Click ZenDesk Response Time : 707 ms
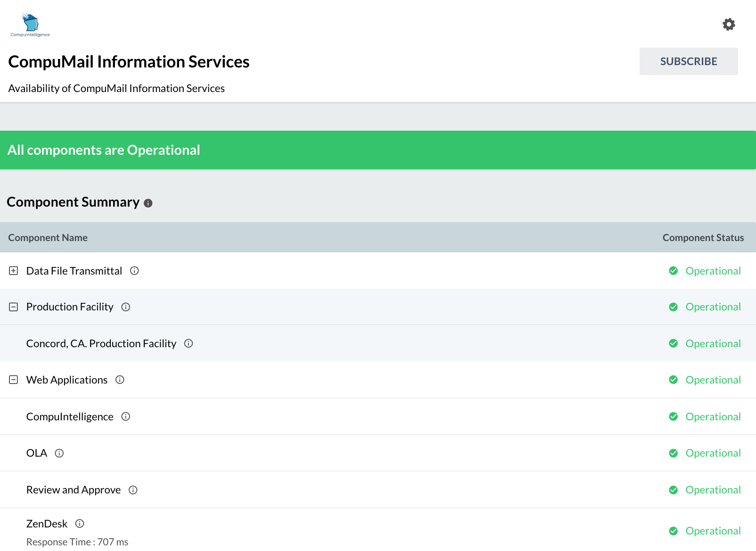The image size is (756, 551). click(x=77, y=542)
